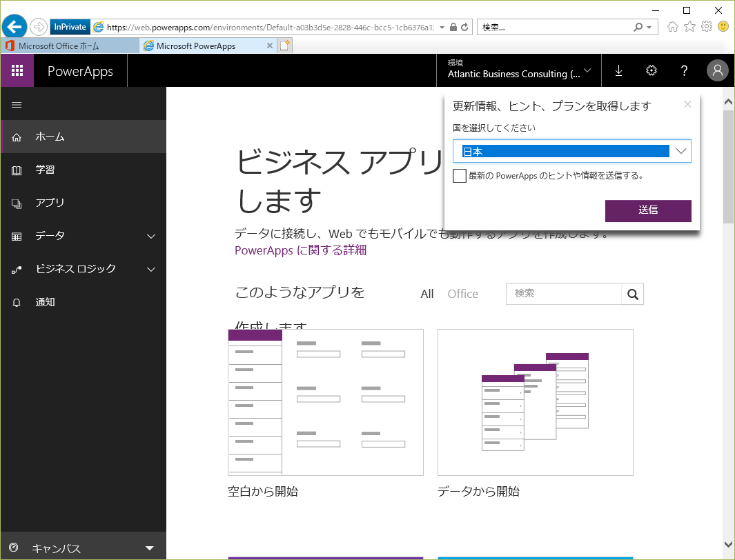The image size is (735, 560).
Task: Select ホーム in the sidebar
Action: (84, 137)
